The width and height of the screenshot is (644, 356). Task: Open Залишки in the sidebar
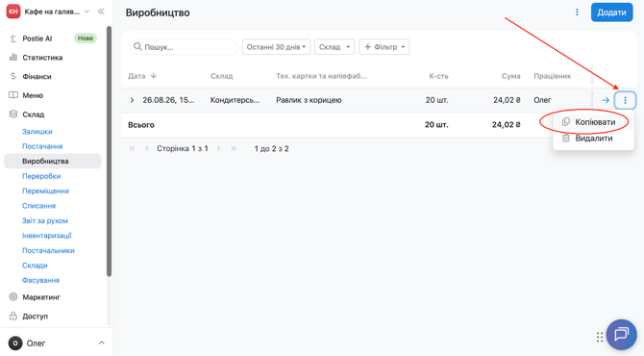point(37,132)
